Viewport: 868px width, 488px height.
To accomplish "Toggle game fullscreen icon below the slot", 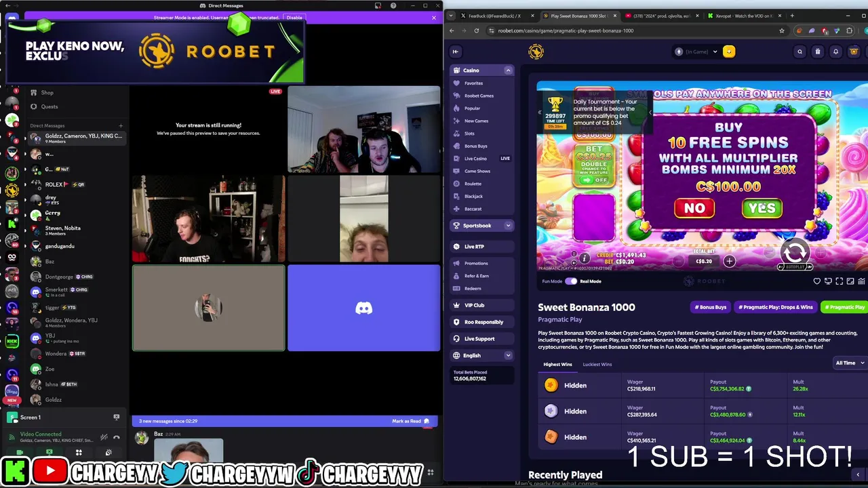I will pos(840,281).
